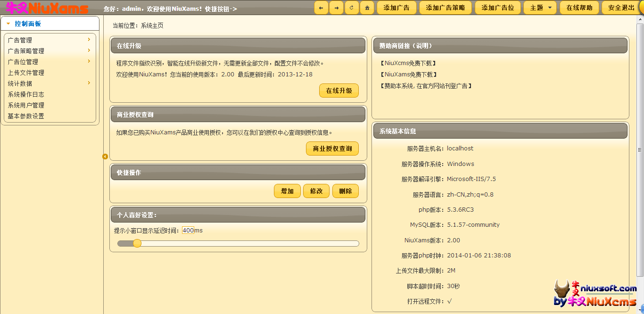Open 基本参数设置 menu item
This screenshot has height=314, width=644.
coord(26,116)
